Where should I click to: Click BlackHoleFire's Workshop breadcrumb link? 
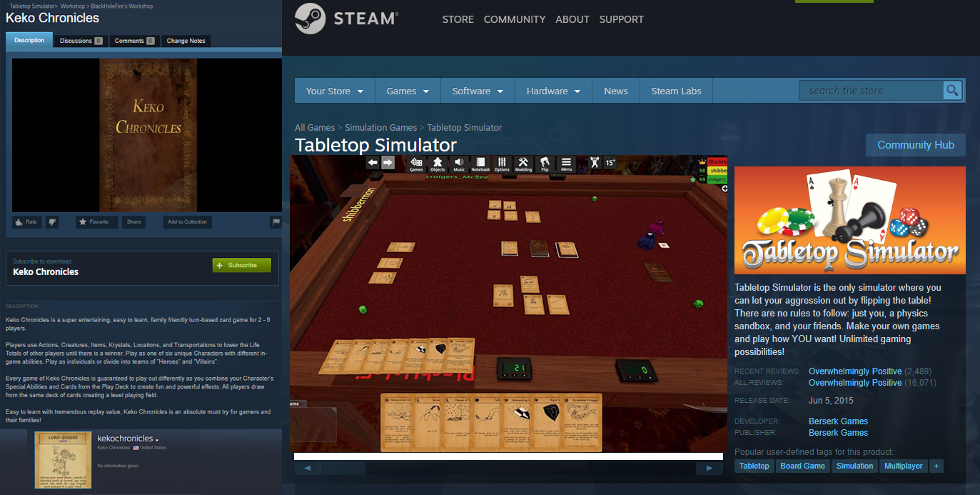(122, 6)
